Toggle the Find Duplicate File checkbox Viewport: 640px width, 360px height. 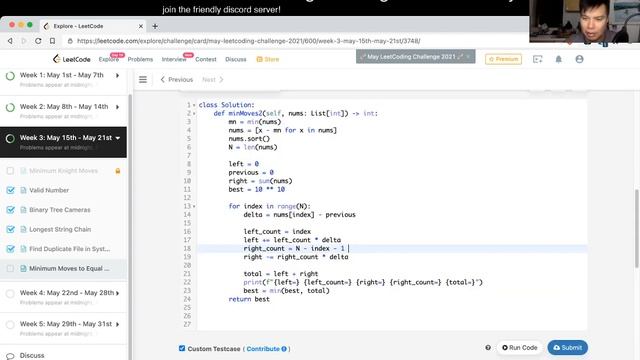coord(11,249)
